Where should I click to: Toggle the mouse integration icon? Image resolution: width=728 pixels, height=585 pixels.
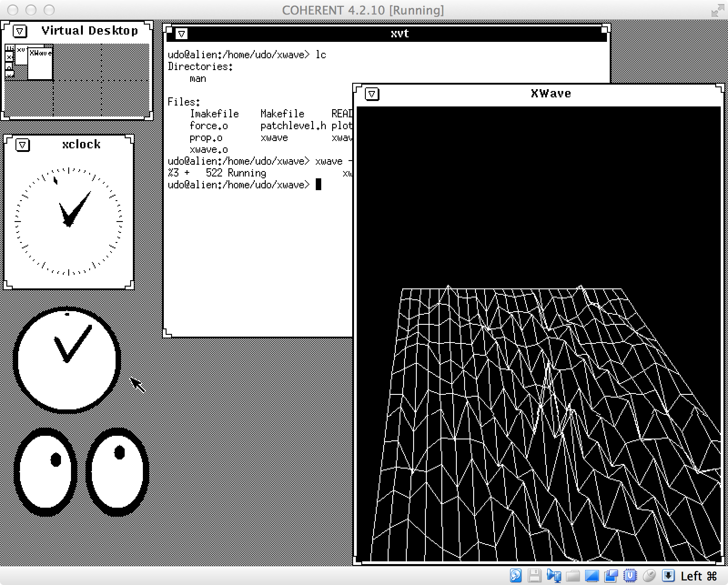649,575
